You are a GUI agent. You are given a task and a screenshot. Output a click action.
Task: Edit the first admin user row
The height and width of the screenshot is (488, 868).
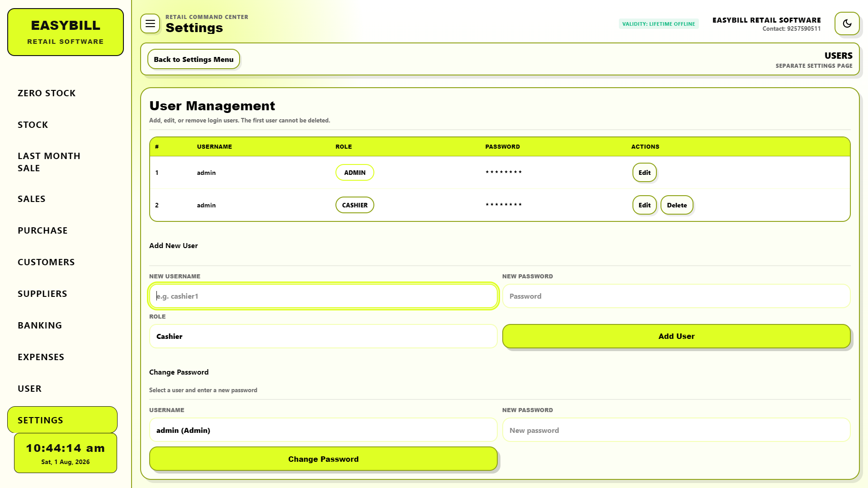point(644,173)
